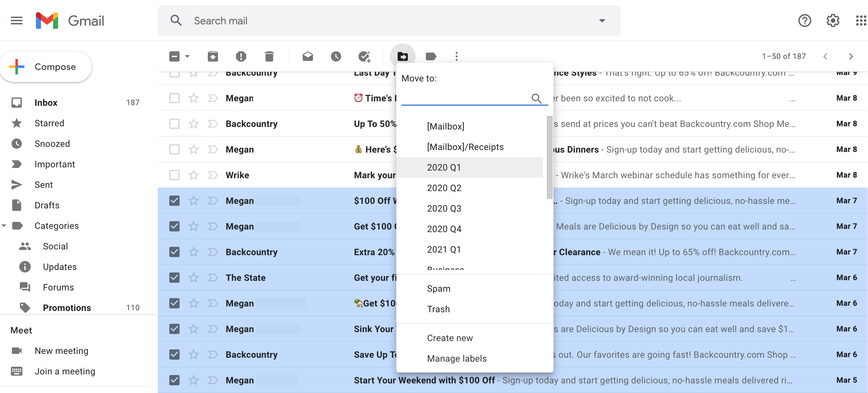
Task: Open the Settings gear
Action: point(833,21)
